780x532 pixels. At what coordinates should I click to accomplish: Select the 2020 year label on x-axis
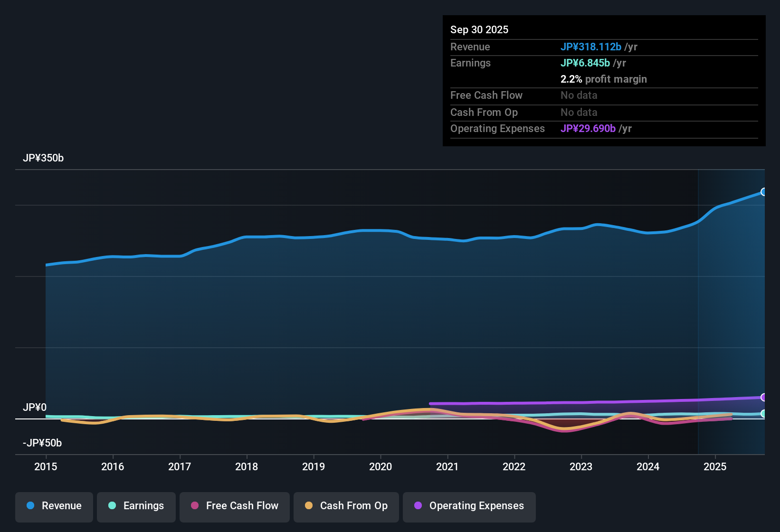point(380,467)
